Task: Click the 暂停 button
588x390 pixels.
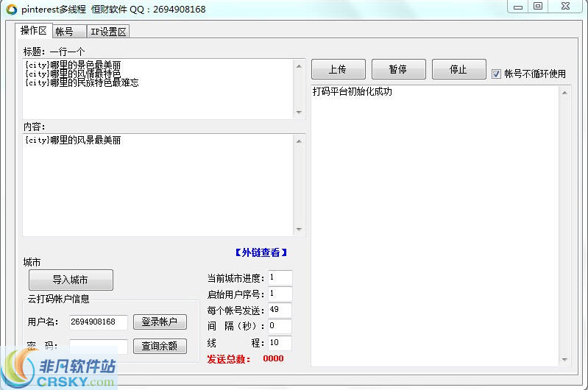Action: click(x=399, y=69)
